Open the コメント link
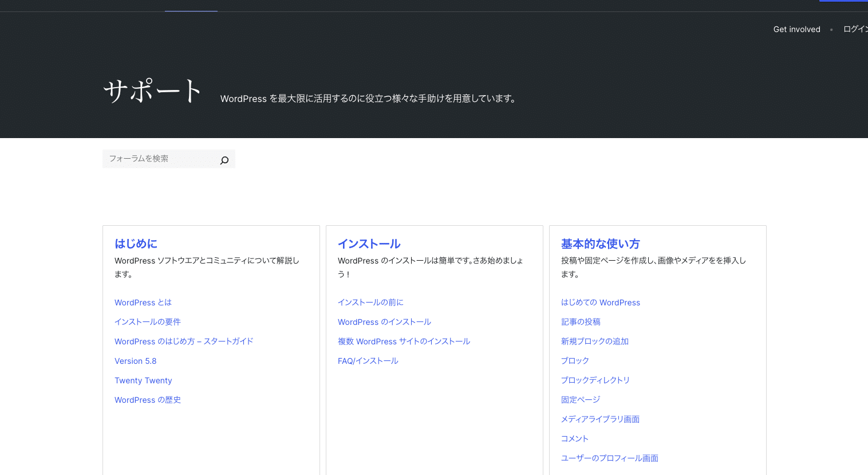This screenshot has height=475, width=868. click(x=575, y=439)
